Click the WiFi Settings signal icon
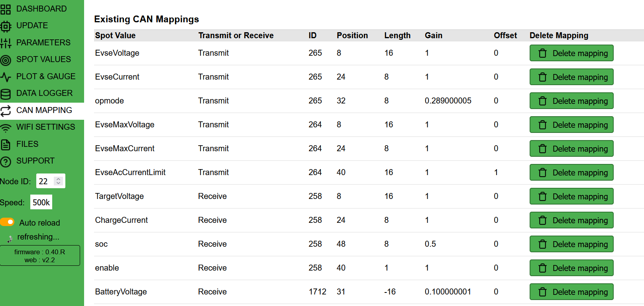This screenshot has height=306, width=644. [6, 128]
